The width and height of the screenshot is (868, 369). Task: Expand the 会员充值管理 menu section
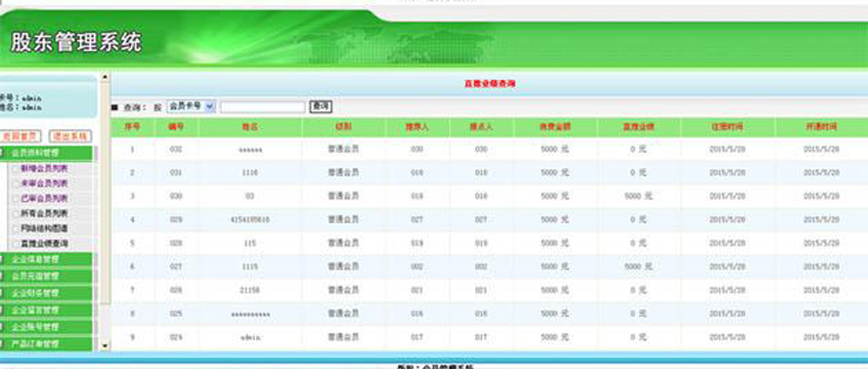47,276
